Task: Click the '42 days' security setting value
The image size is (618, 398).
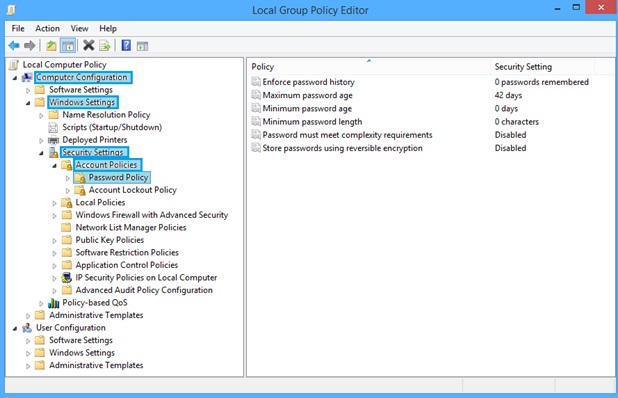Action: pyautogui.click(x=508, y=95)
